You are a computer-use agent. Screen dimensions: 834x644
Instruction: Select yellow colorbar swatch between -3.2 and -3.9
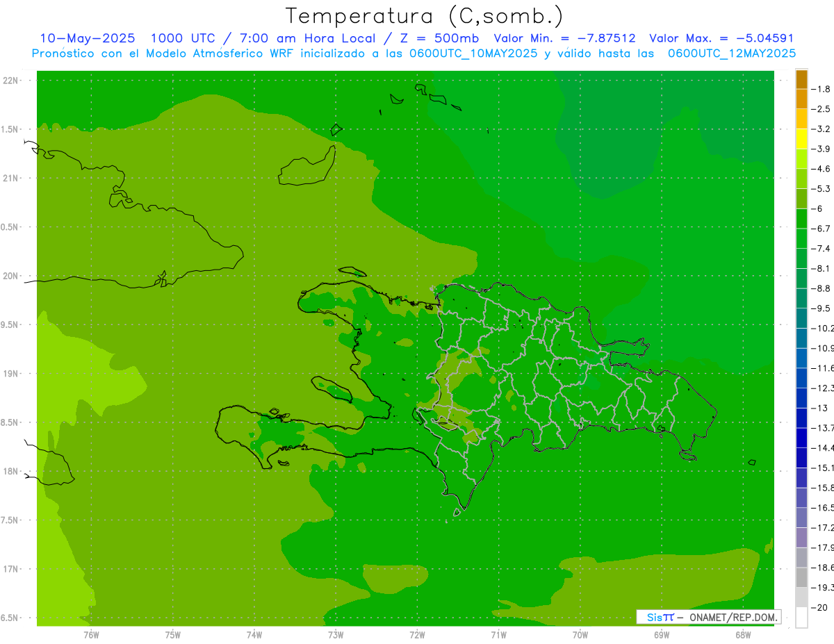tap(802, 139)
